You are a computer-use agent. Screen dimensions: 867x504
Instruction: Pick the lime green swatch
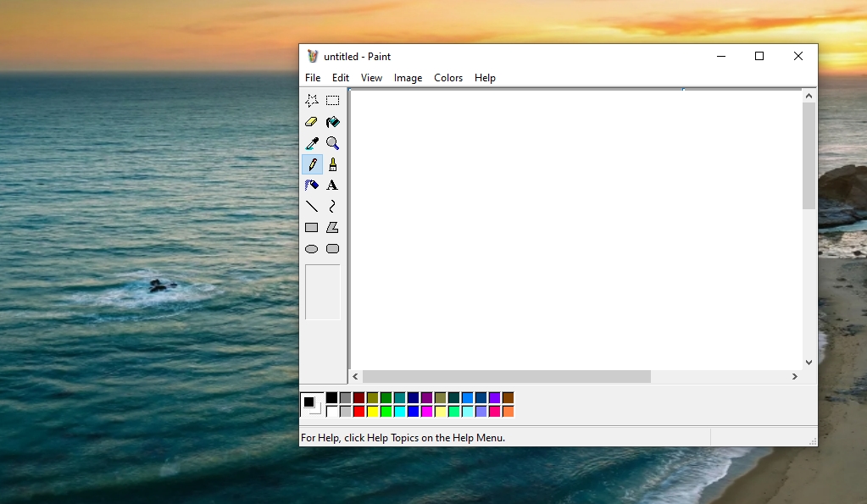coord(386,411)
